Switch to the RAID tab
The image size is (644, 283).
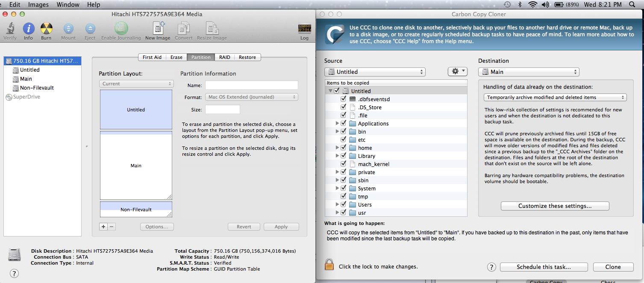click(225, 57)
